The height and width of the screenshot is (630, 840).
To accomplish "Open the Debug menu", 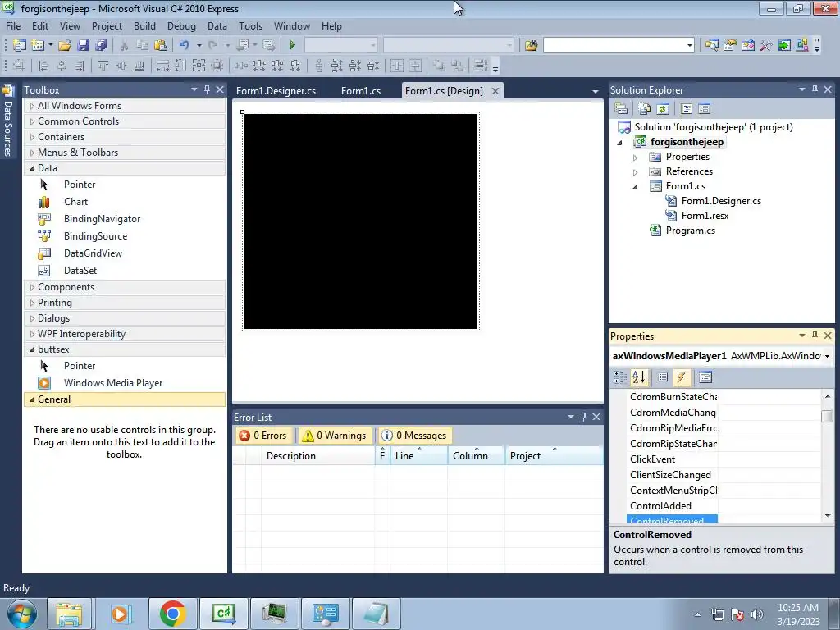I will (x=181, y=25).
